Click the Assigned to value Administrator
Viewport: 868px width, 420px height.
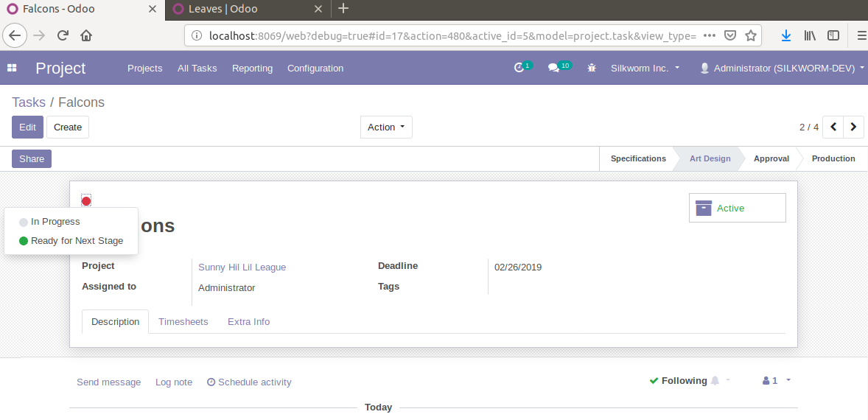226,288
